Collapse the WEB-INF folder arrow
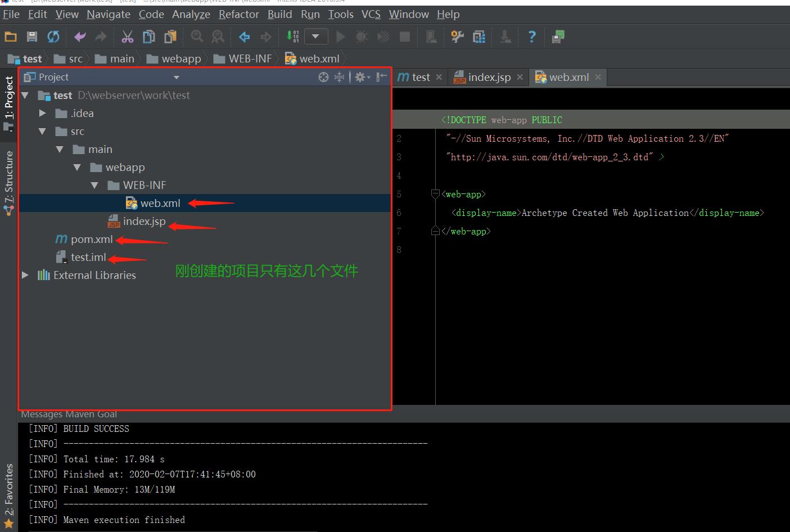This screenshot has width=790, height=532. (95, 186)
